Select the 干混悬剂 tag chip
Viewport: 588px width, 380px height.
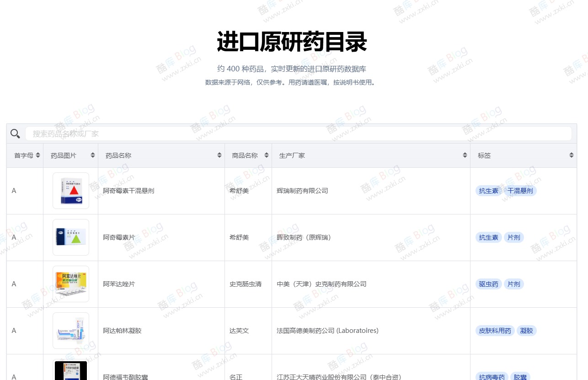pyautogui.click(x=520, y=191)
